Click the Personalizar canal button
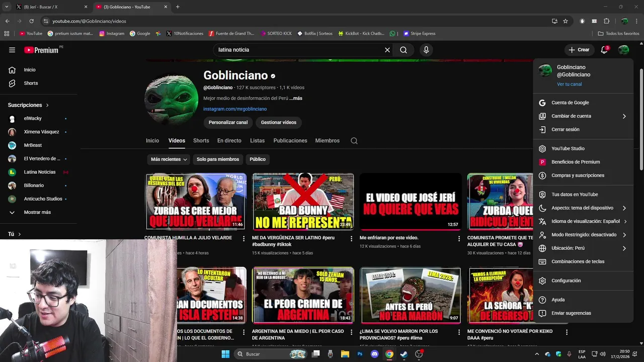Image resolution: width=644 pixels, height=362 pixels. pyautogui.click(x=228, y=122)
